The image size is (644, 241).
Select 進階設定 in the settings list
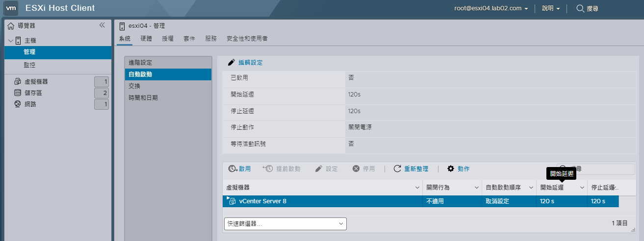[168, 63]
